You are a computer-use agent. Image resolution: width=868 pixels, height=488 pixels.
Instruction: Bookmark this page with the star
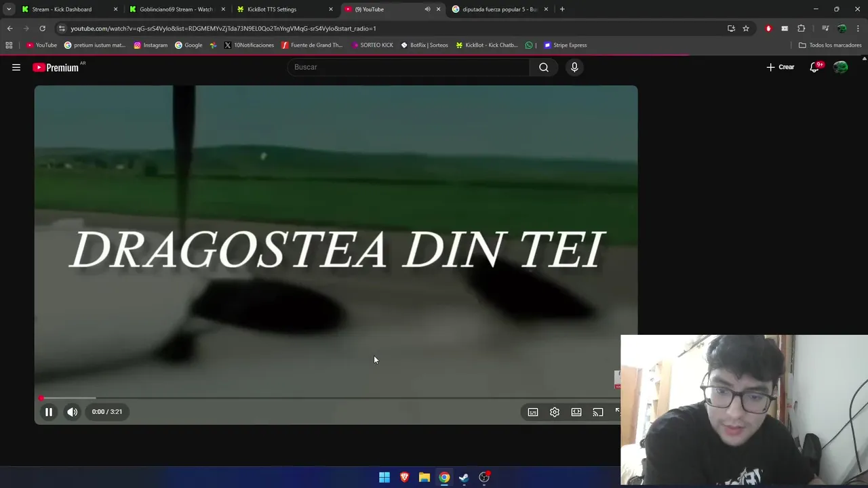click(x=746, y=28)
